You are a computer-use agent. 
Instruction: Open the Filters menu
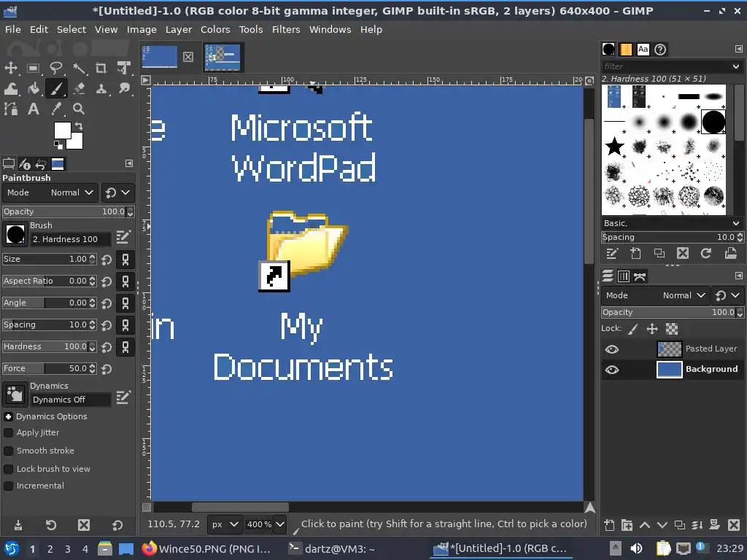point(286,29)
